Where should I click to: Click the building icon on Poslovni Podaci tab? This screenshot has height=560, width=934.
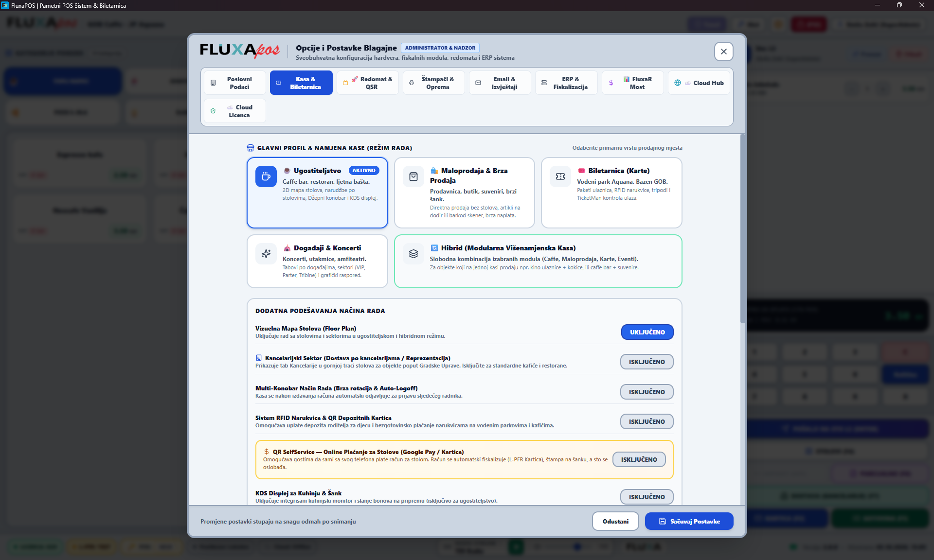[213, 83]
